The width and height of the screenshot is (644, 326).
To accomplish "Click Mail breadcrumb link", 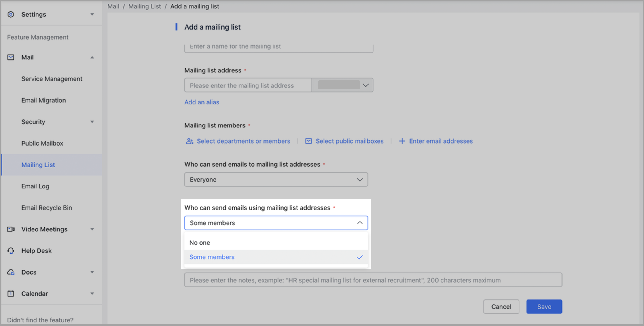I will [113, 6].
